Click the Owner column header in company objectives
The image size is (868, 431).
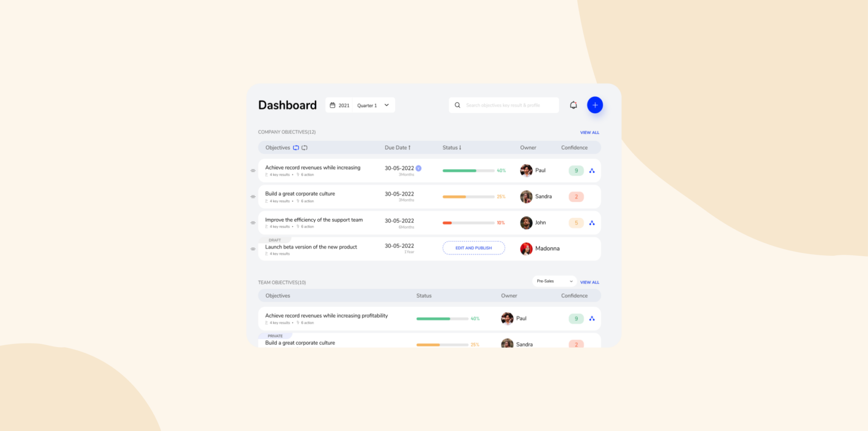point(528,147)
